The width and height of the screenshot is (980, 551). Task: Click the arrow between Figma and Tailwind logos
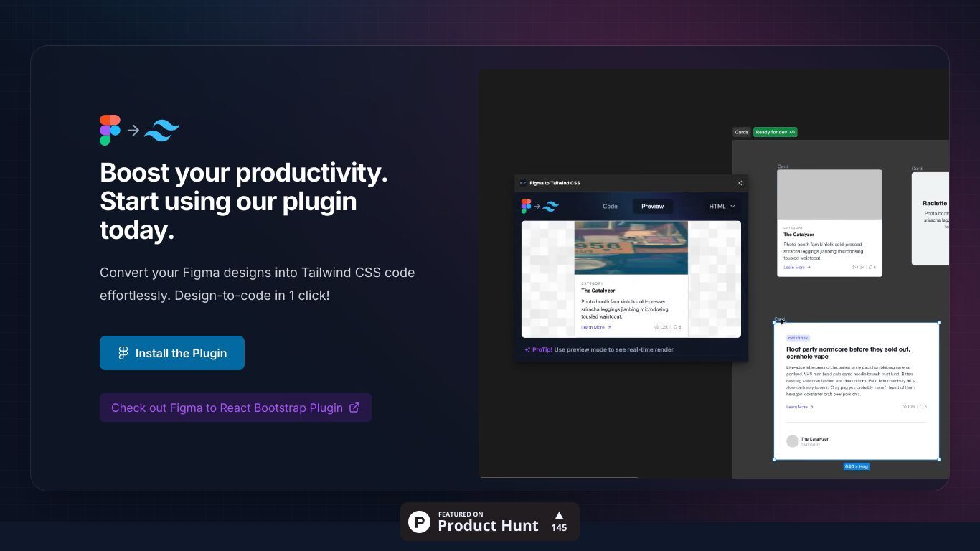click(x=133, y=131)
